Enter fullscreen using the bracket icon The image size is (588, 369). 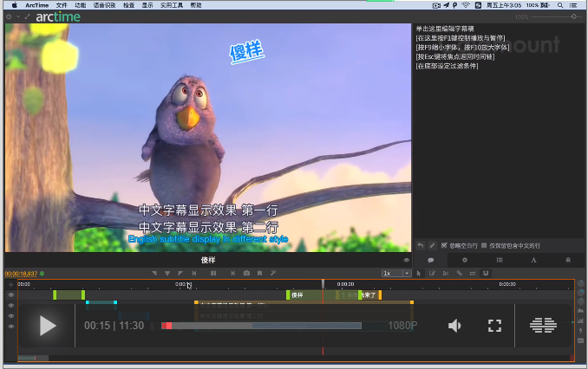[x=495, y=326]
